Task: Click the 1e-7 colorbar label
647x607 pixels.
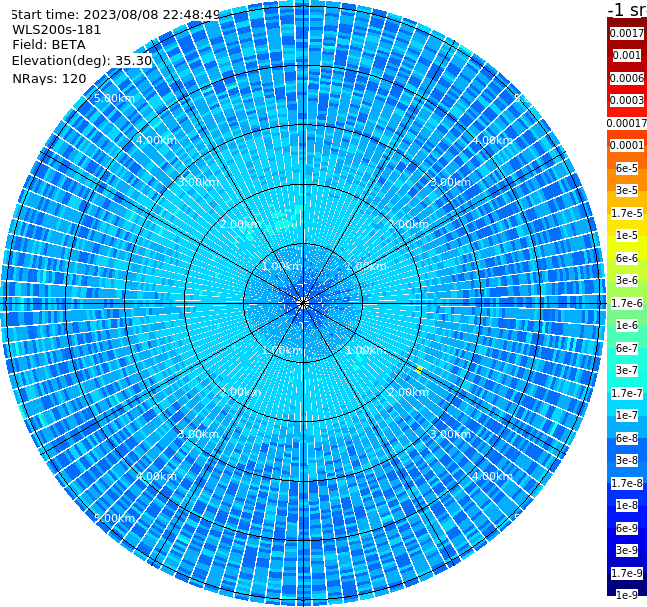Action: pyautogui.click(x=627, y=415)
